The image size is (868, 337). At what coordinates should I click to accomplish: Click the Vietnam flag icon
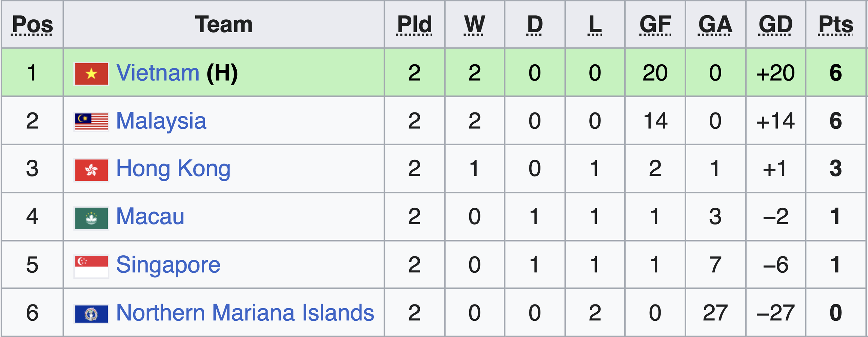point(91,73)
